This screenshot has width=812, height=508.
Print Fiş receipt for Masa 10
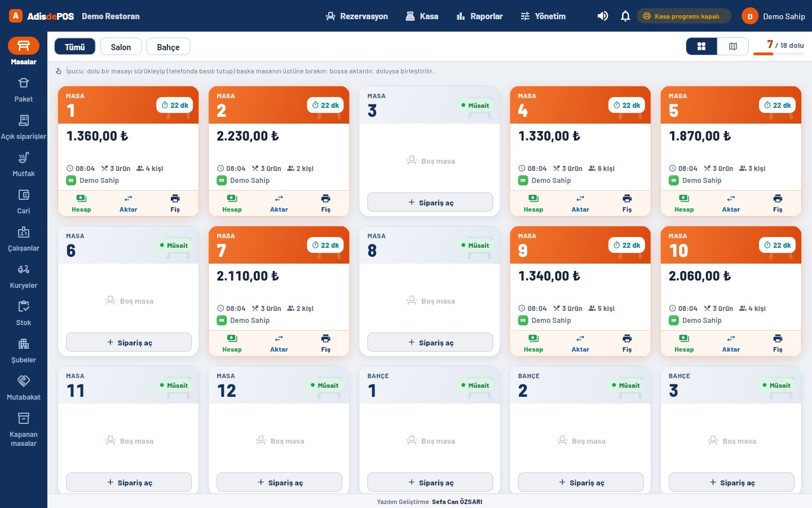pos(778,343)
